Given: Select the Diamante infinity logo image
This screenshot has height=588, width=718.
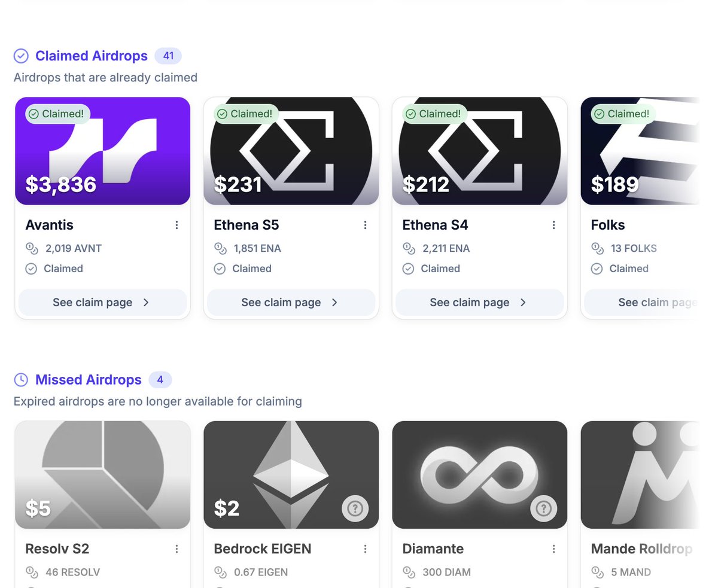Looking at the screenshot, I should point(479,475).
